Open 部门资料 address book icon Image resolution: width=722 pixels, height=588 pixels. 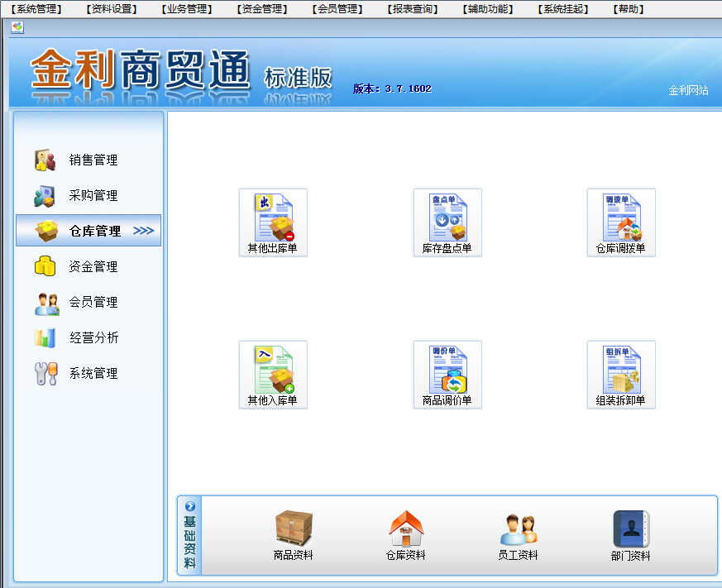coord(630,536)
